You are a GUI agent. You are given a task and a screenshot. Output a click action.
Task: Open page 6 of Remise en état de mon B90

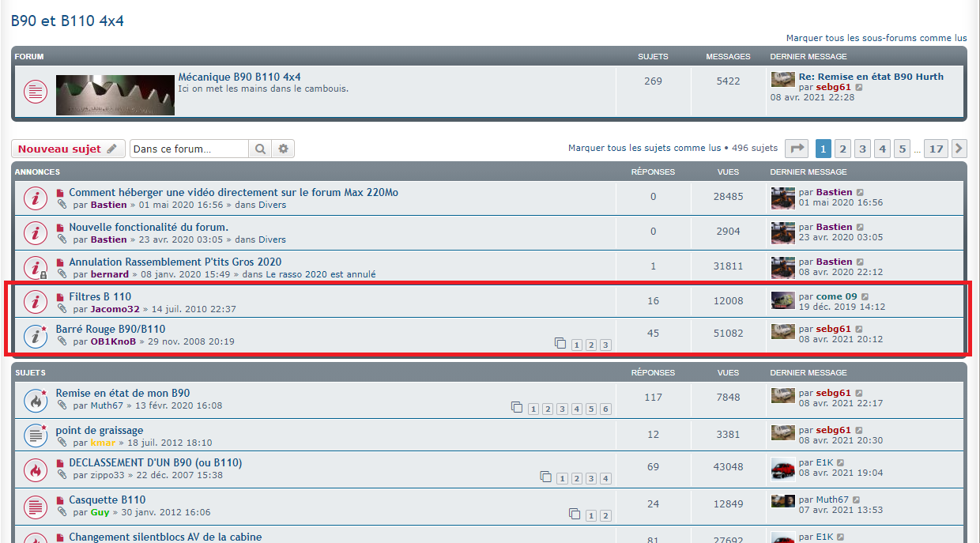[x=605, y=409]
